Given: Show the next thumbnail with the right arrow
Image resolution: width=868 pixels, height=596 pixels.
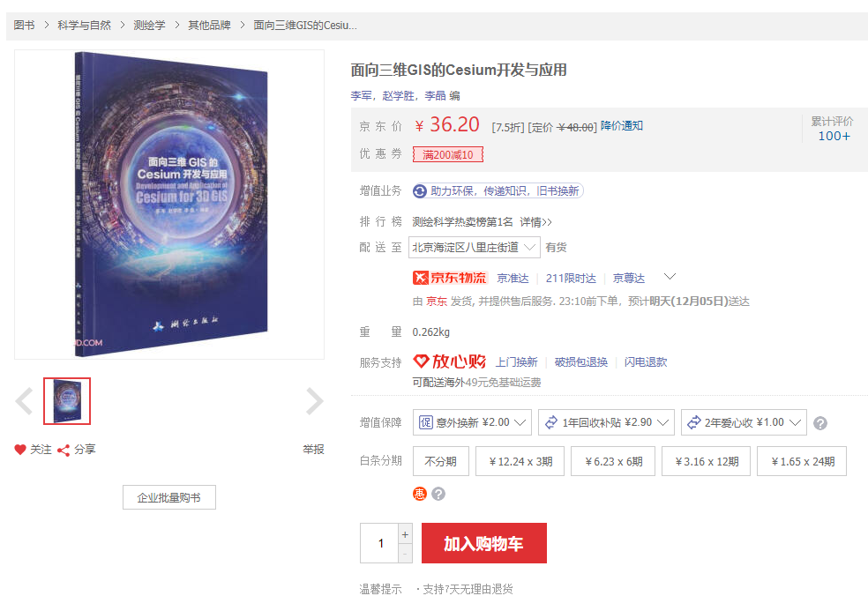Looking at the screenshot, I should tap(314, 401).
